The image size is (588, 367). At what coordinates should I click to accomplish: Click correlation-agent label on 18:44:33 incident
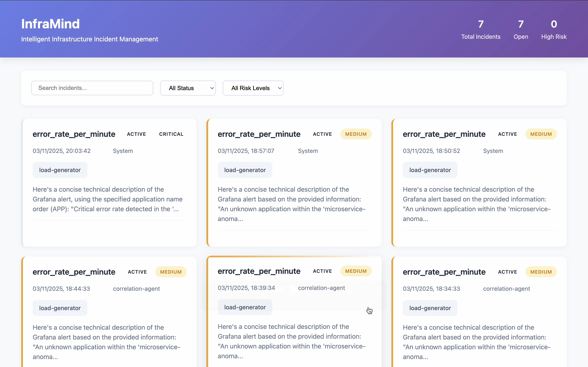coord(136,289)
